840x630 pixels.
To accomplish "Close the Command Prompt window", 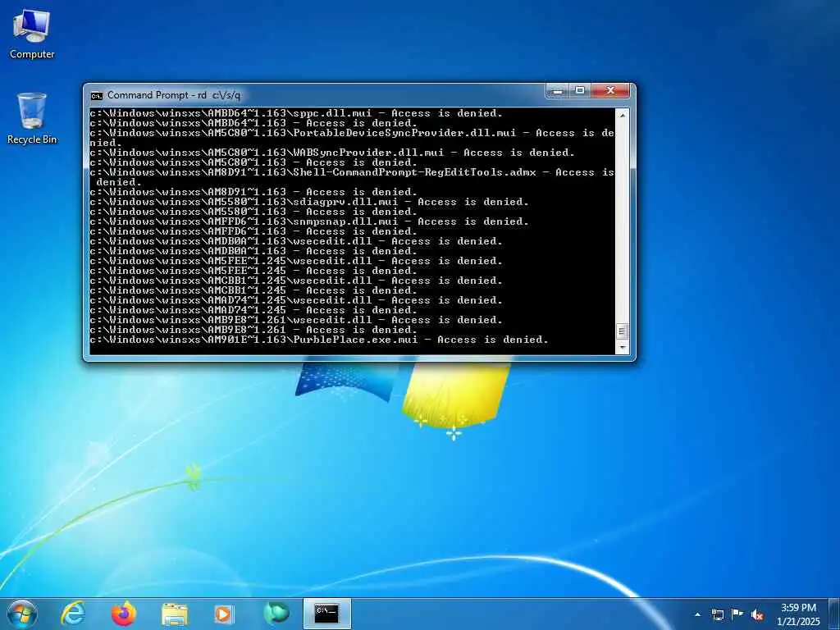I will click(x=610, y=91).
